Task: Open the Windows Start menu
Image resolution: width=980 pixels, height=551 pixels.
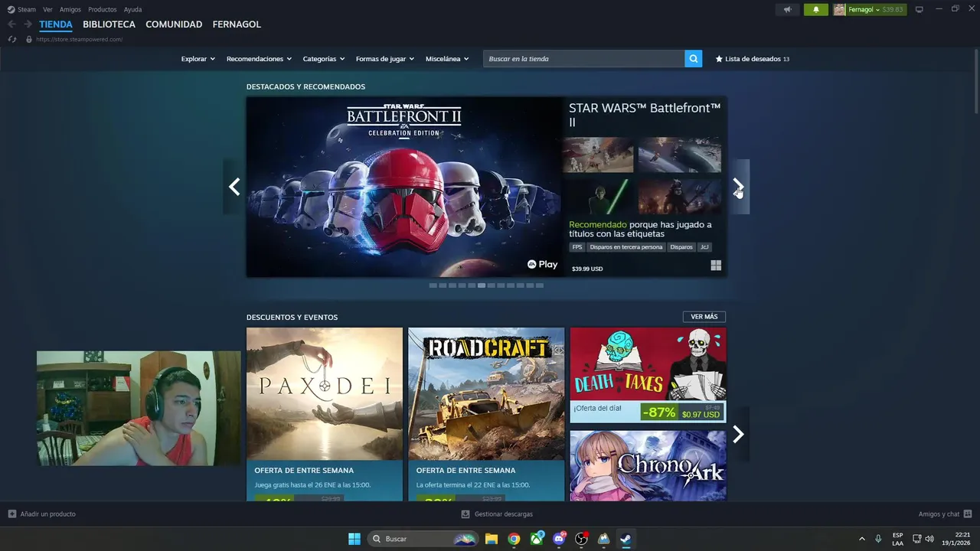Action: [354, 539]
